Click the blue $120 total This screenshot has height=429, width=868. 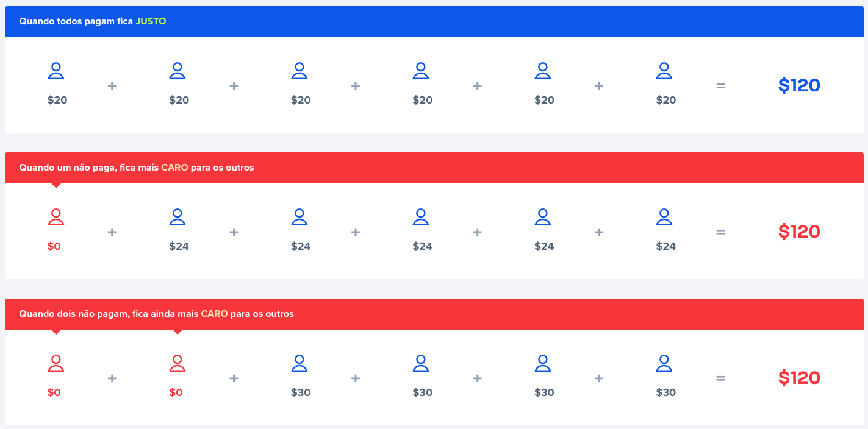tap(799, 85)
